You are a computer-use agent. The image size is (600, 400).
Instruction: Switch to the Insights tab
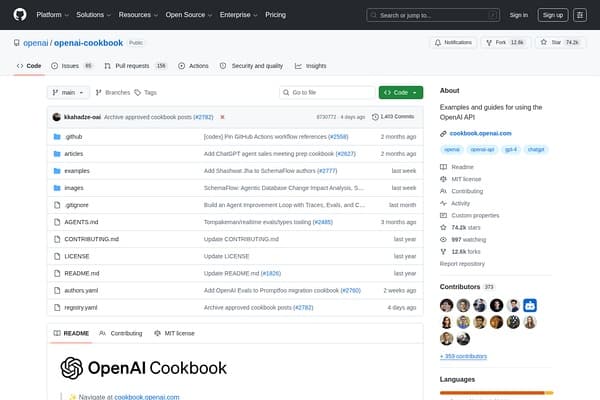(310, 66)
